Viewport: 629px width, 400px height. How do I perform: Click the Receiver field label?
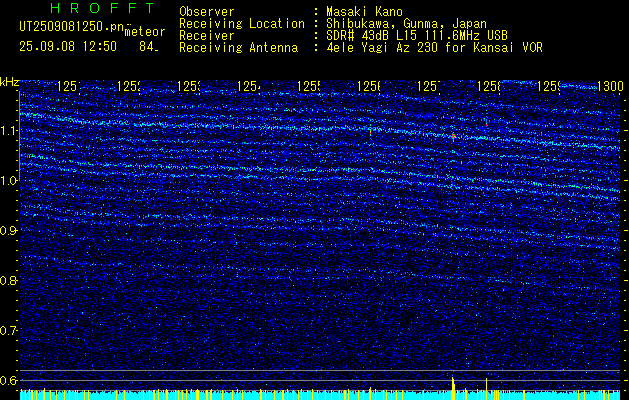coord(207,36)
